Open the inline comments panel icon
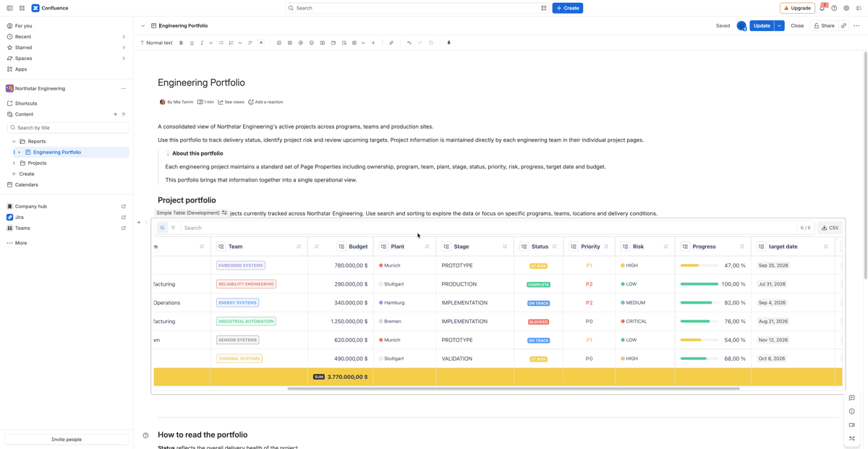The width and height of the screenshot is (868, 449). (x=852, y=398)
